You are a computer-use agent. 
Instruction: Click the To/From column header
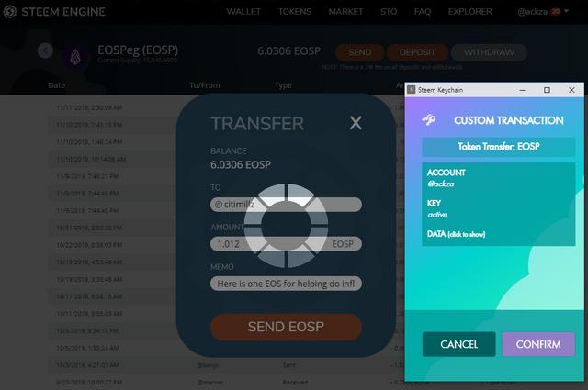[204, 85]
